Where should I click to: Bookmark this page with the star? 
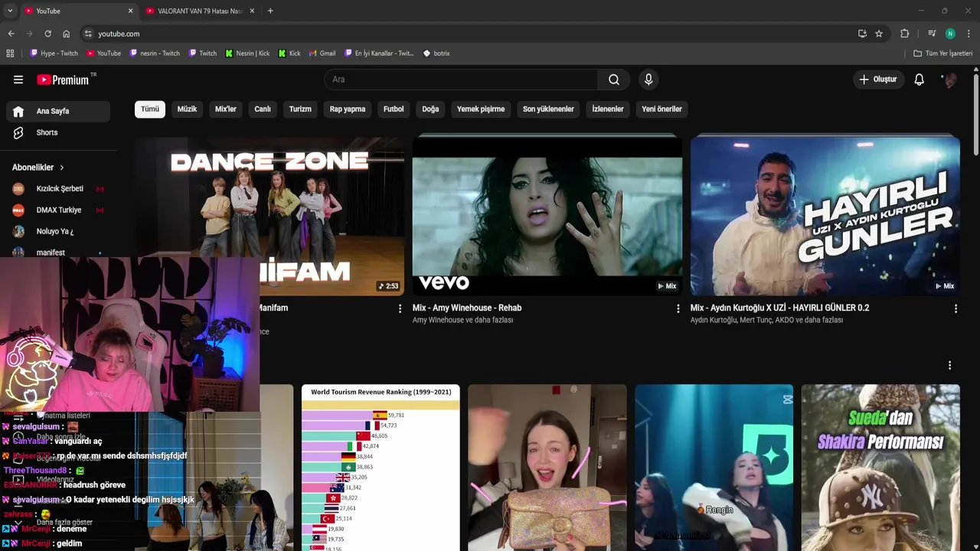click(x=879, y=34)
